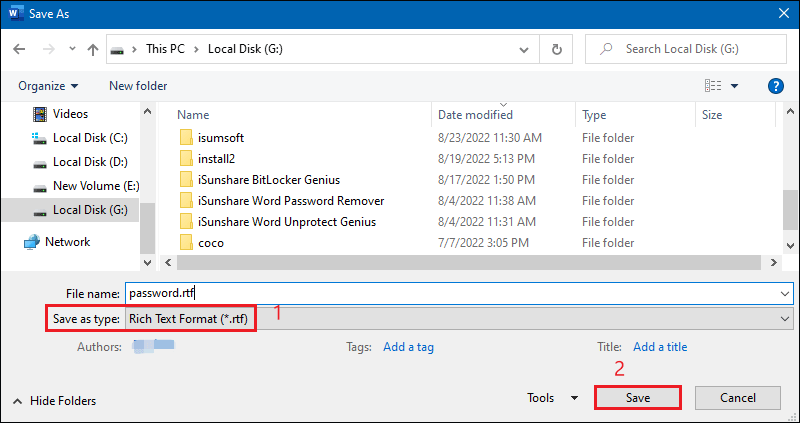Open the Organize menu
The width and height of the screenshot is (800, 423).
click(48, 86)
